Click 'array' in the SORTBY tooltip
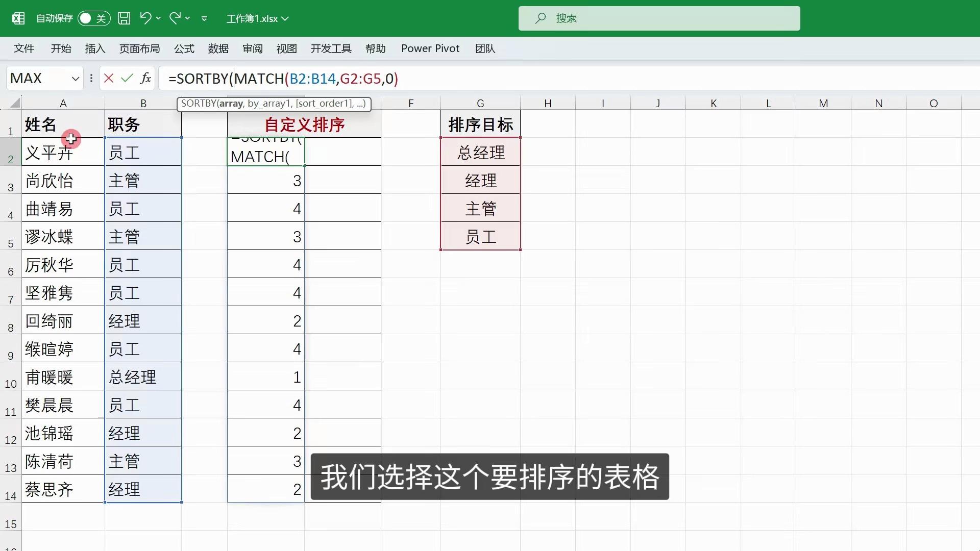Screen dimensions: 980x551 pos(231,104)
